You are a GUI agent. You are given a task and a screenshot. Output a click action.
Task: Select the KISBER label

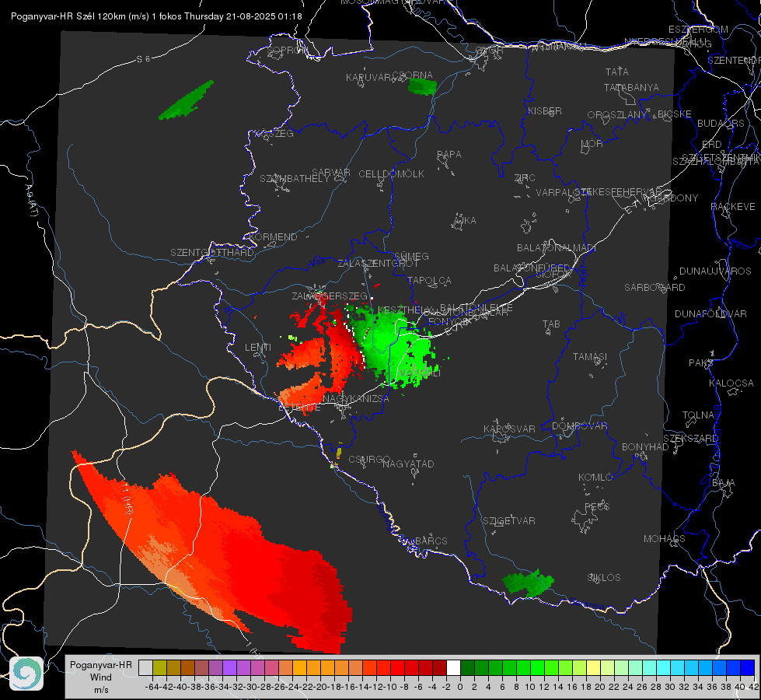tap(545, 110)
